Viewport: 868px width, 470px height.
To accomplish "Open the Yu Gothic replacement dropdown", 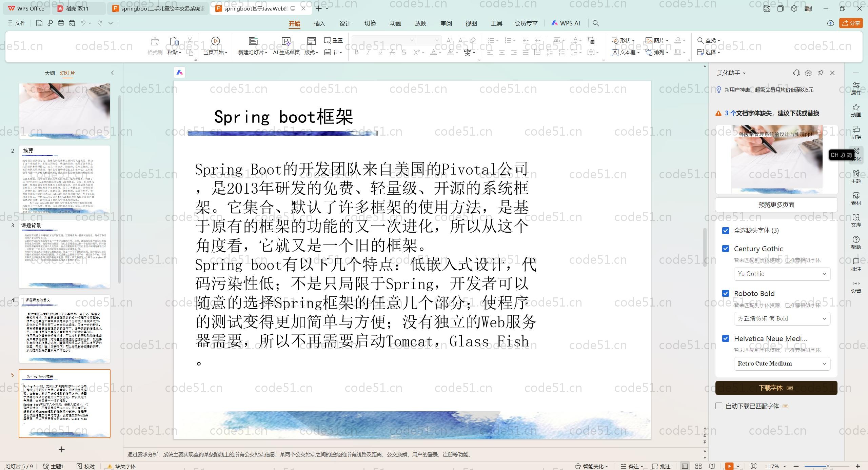I will (x=782, y=274).
